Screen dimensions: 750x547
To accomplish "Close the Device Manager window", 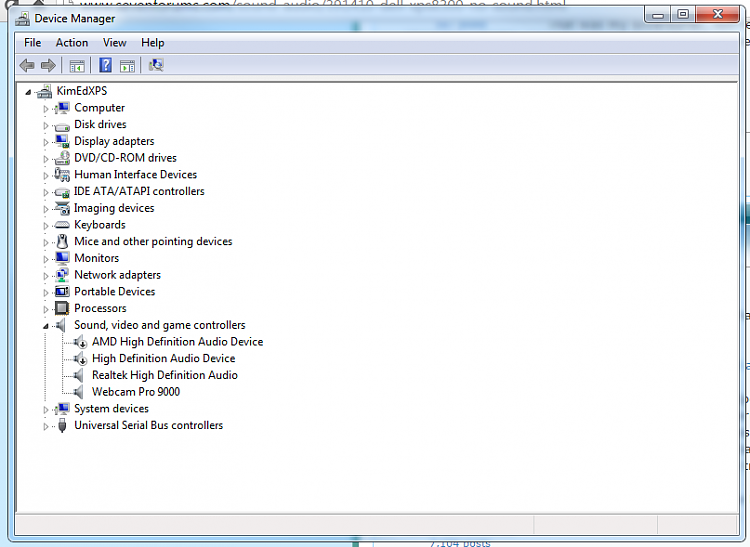I will [718, 15].
